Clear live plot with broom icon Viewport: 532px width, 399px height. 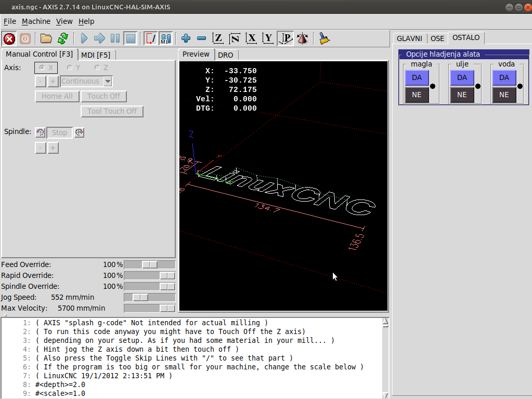[x=325, y=38]
